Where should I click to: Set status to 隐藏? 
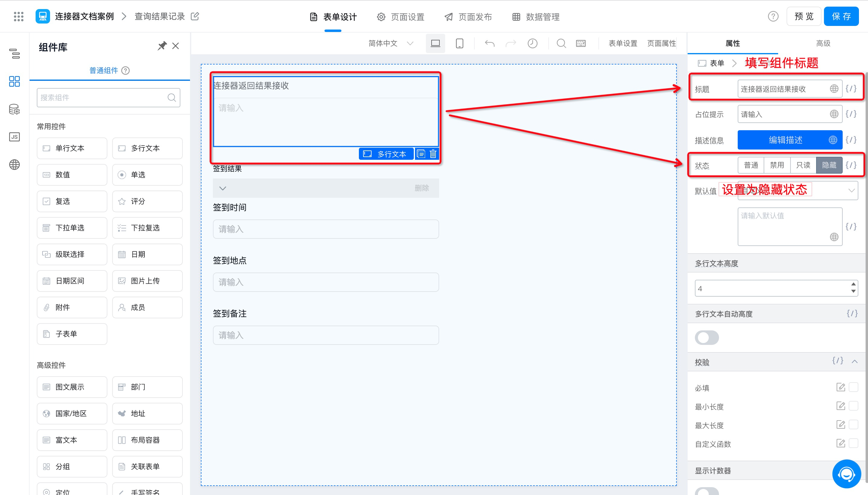click(x=829, y=165)
